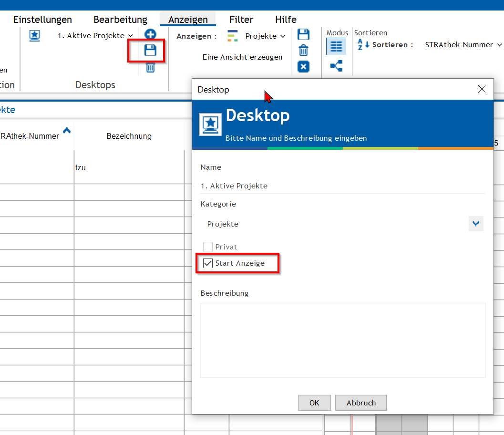Toggle ascending sort arrow on STRAthek-Nummer column
Viewport: 504px width, 435px height.
coord(67,130)
